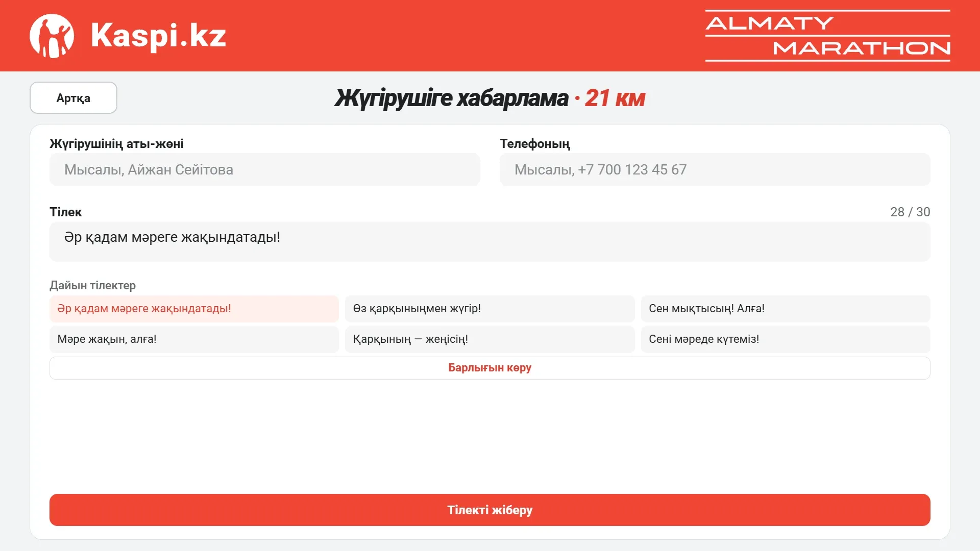This screenshot has height=551, width=980.
Task: Send the wish with Тілекті жіберу
Action: pos(490,510)
